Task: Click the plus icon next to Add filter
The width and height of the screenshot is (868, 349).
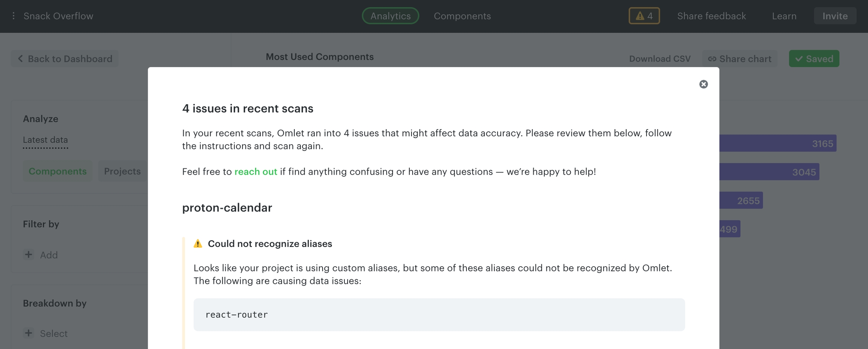Action: pos(29,255)
